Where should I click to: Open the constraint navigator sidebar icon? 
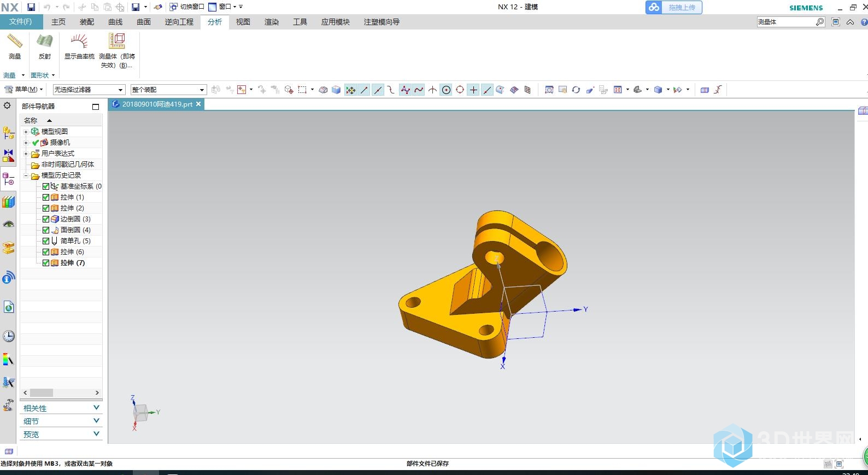[8, 156]
